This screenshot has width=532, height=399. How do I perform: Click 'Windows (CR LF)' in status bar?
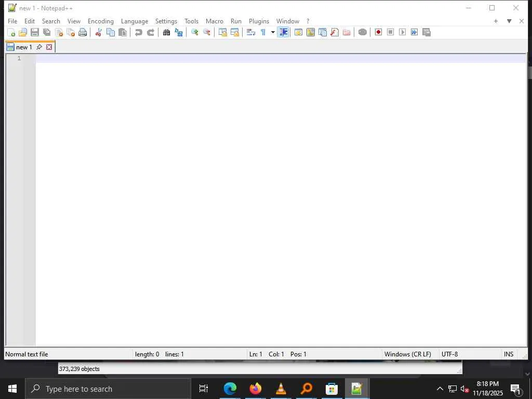click(x=407, y=354)
